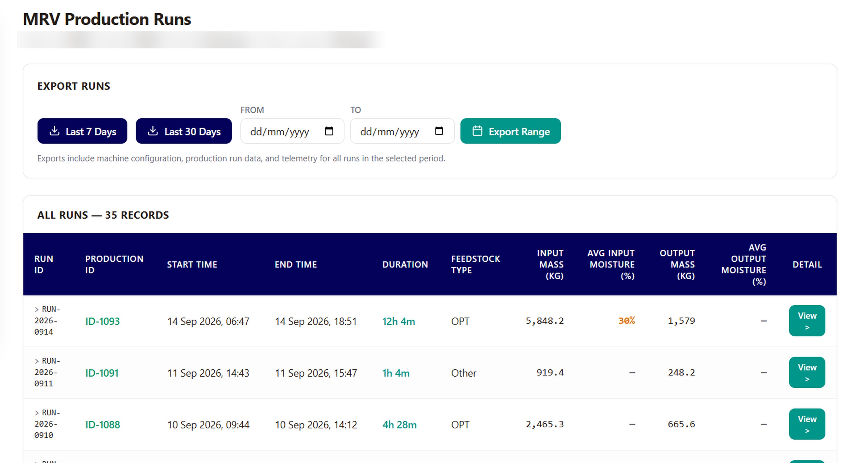Focus the TO date input field
Screen dimensions: 868x463
(x=402, y=131)
